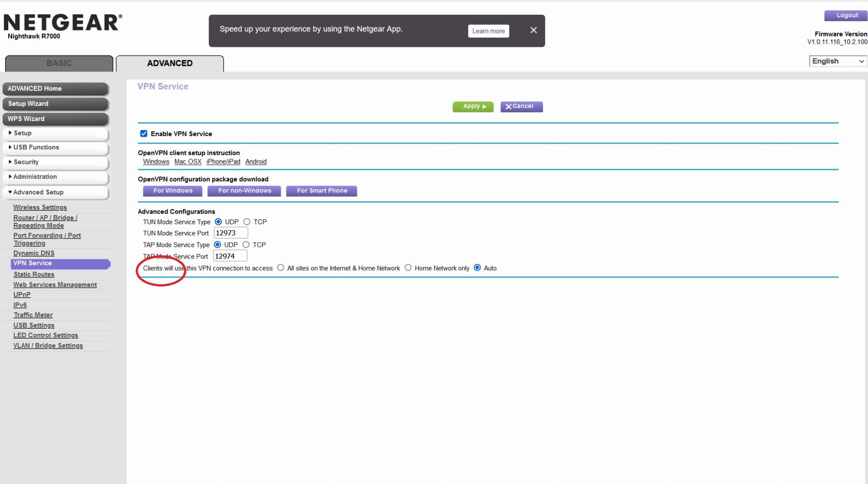Expand the Setup sidebar section
The width and height of the screenshot is (868, 484).
pos(22,133)
